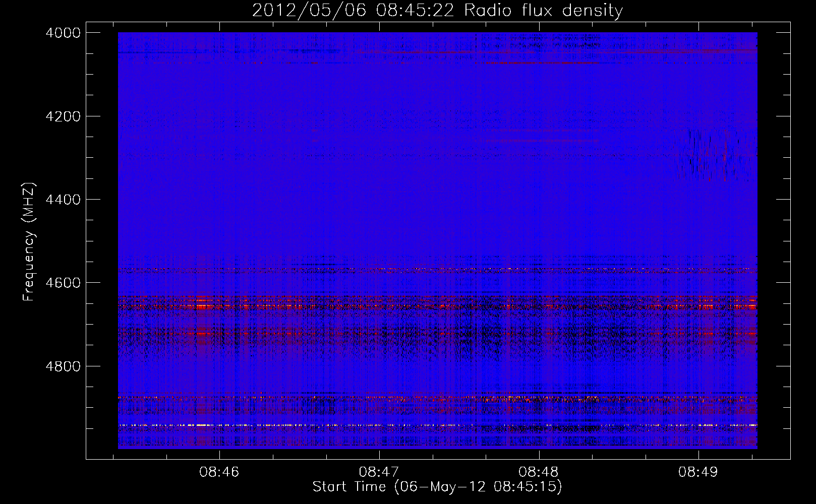Screen dimensions: 816x504
Task: Click the bright red emission band near 4650 MHz
Action: [x=437, y=306]
